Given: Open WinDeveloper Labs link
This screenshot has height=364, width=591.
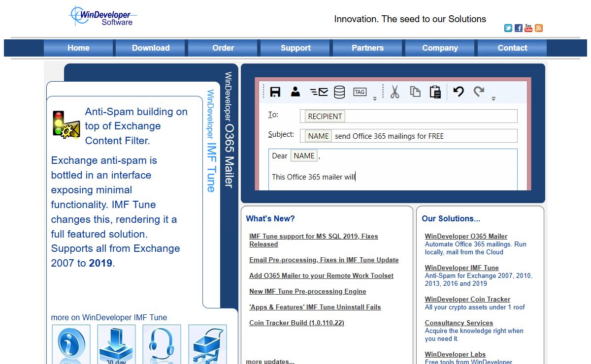Looking at the screenshot, I should [455, 354].
